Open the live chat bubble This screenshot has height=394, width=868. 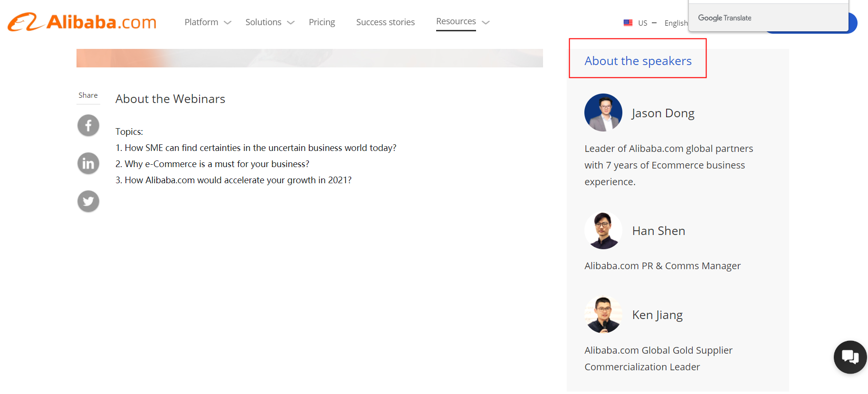[x=850, y=357]
